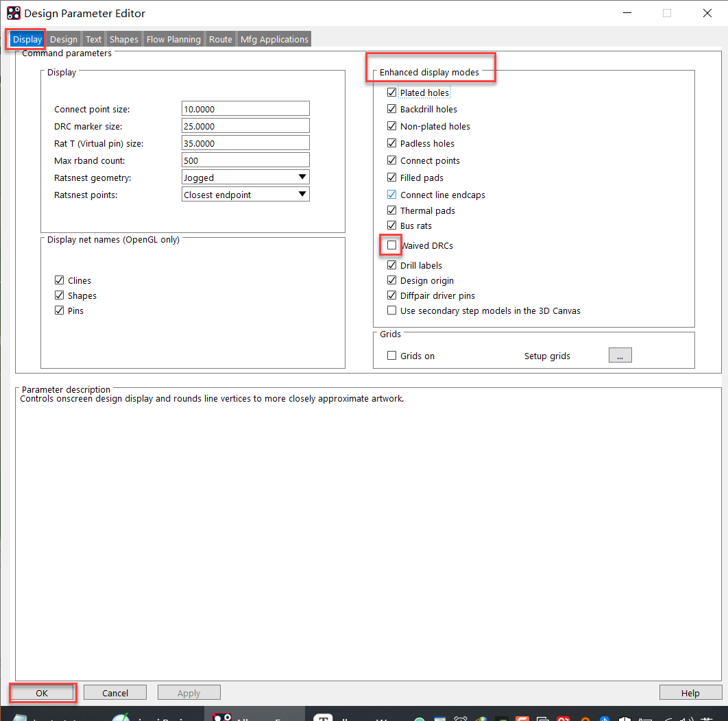
Task: Disable Clines net name display
Action: [x=59, y=280]
